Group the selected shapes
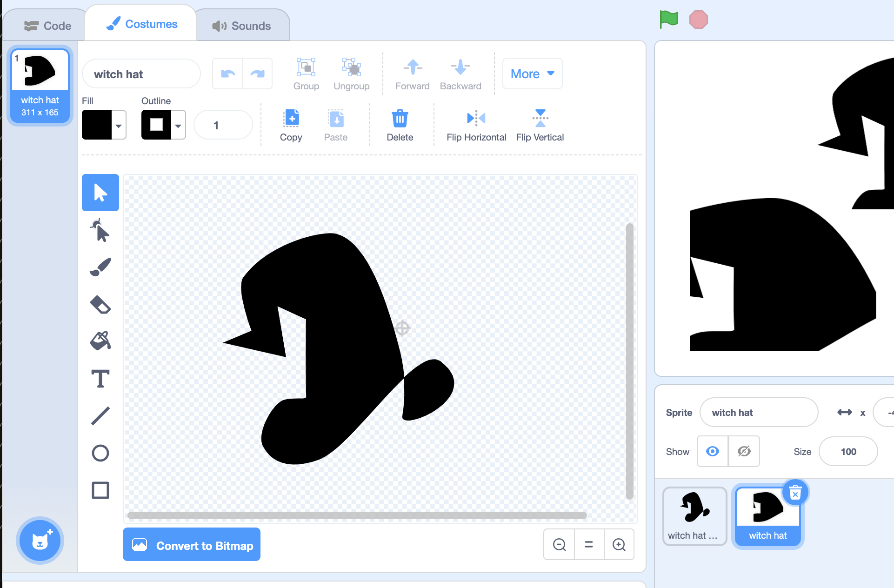This screenshot has height=588, width=894. (306, 74)
